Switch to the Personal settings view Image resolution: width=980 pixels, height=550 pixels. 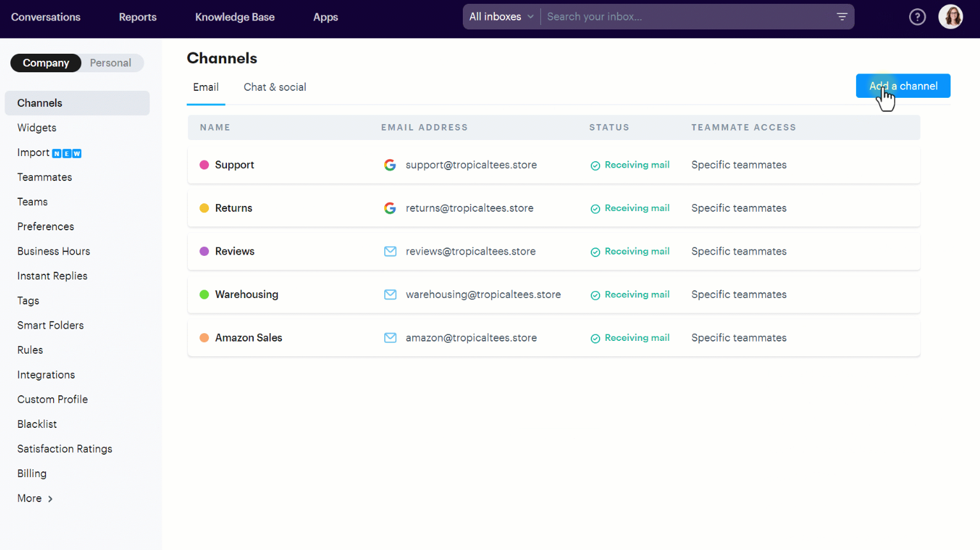coord(111,63)
